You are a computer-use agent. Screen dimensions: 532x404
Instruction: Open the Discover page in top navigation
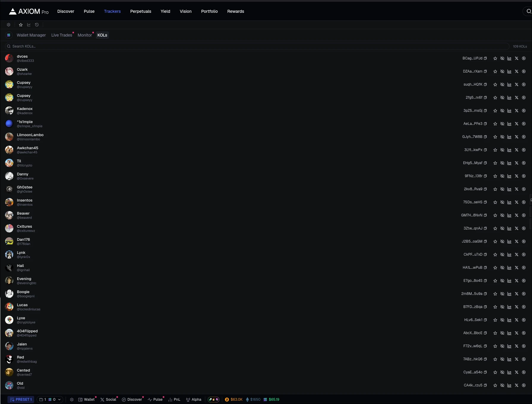(66, 11)
